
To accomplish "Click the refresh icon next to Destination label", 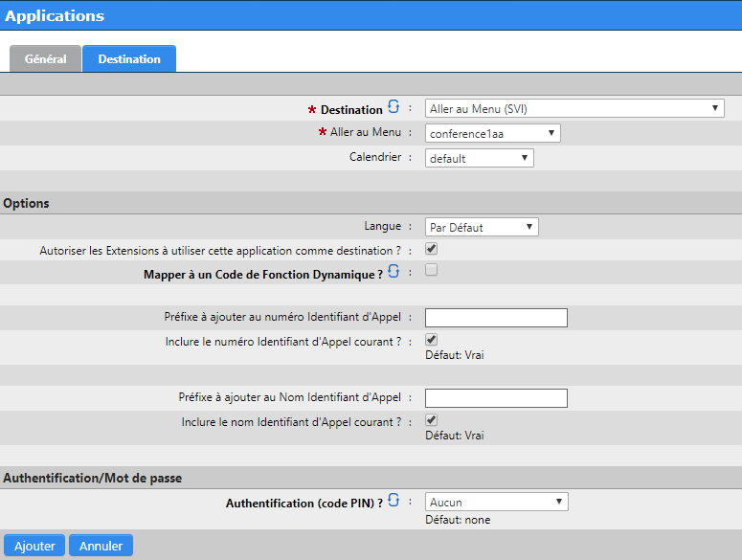I will 393,106.
